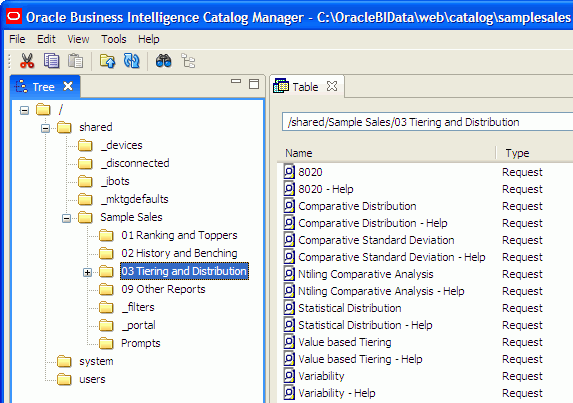Open the View menu
Screen dimensions: 573x403
[x=78, y=39]
